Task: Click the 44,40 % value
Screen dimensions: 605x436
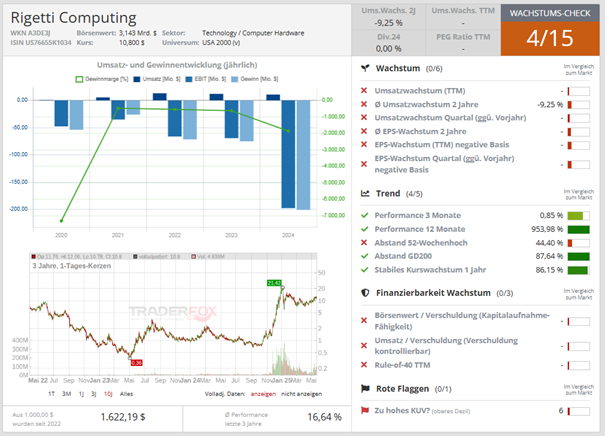Action: pos(549,243)
